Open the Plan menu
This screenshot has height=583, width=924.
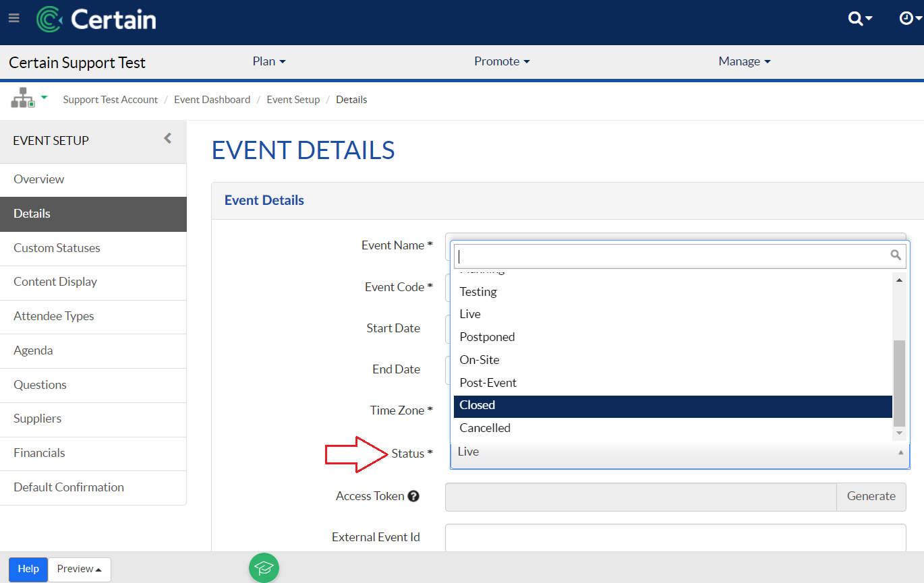tap(269, 61)
